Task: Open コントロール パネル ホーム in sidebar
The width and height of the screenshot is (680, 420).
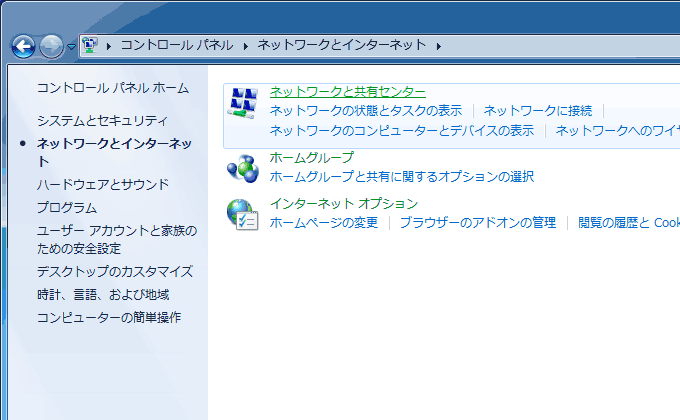Action: pyautogui.click(x=113, y=88)
